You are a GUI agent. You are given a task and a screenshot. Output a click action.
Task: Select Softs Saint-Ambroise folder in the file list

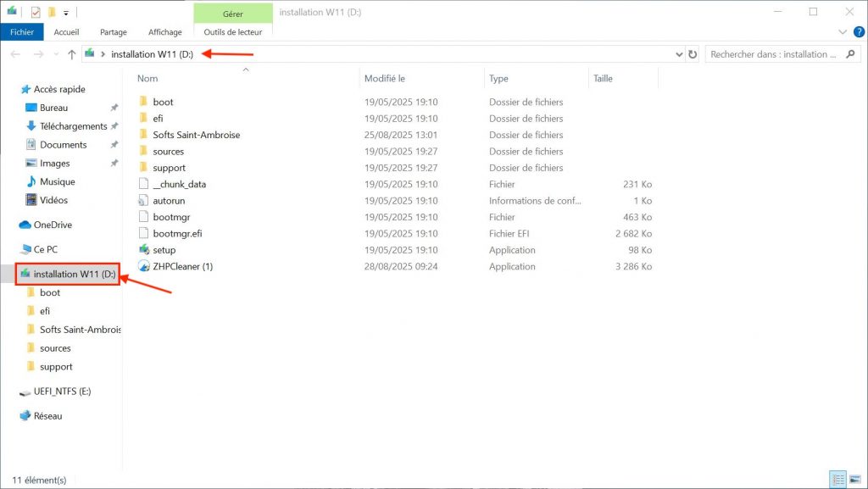tap(196, 135)
